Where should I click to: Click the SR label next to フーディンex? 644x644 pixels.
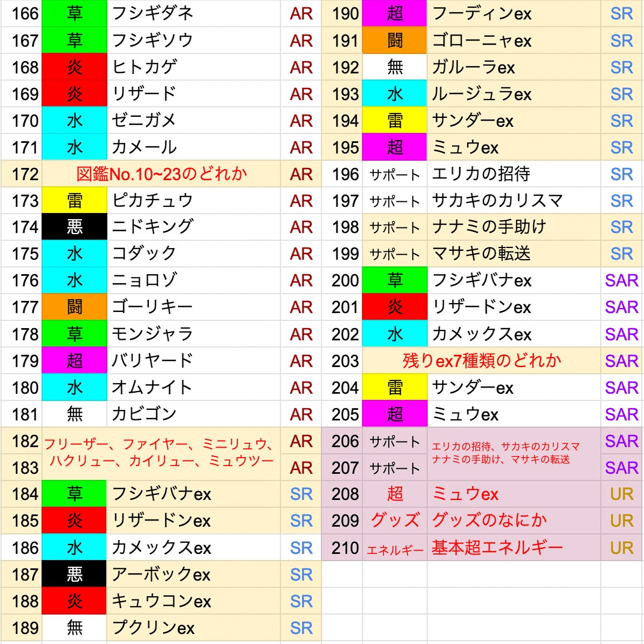(621, 13)
